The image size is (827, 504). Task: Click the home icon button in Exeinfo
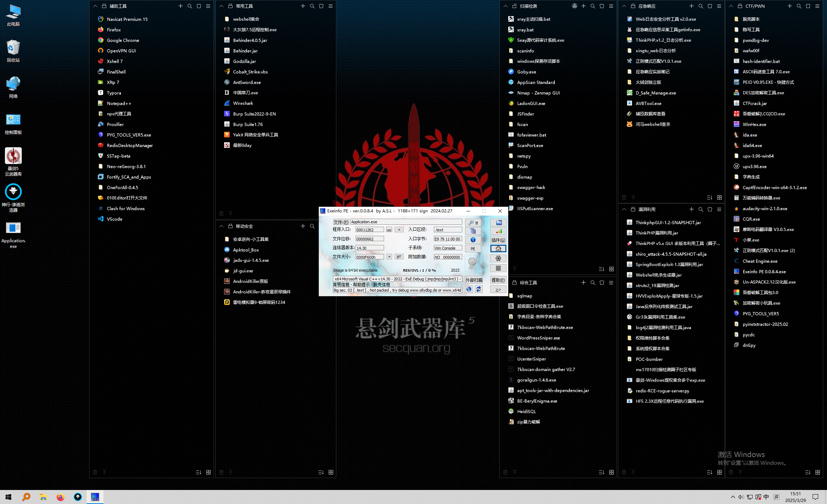[x=498, y=248]
